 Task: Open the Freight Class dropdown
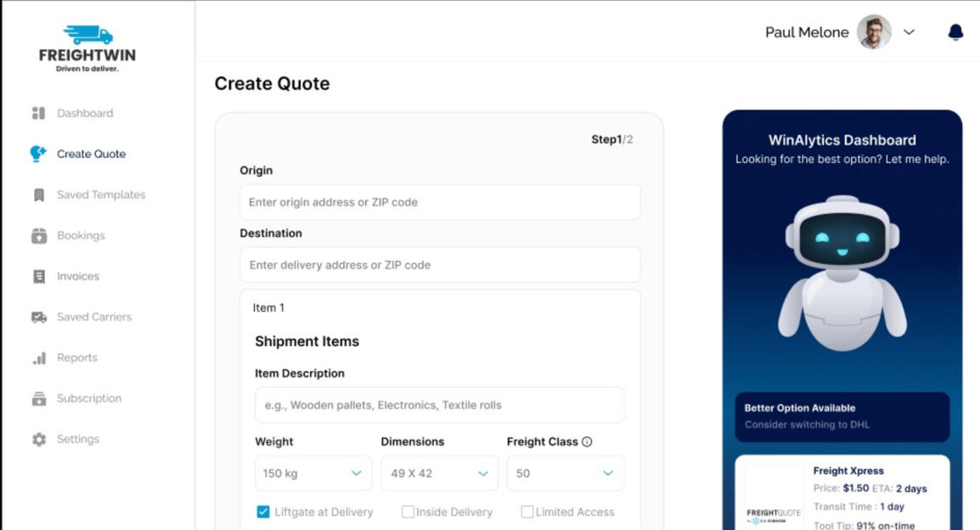[565, 473]
